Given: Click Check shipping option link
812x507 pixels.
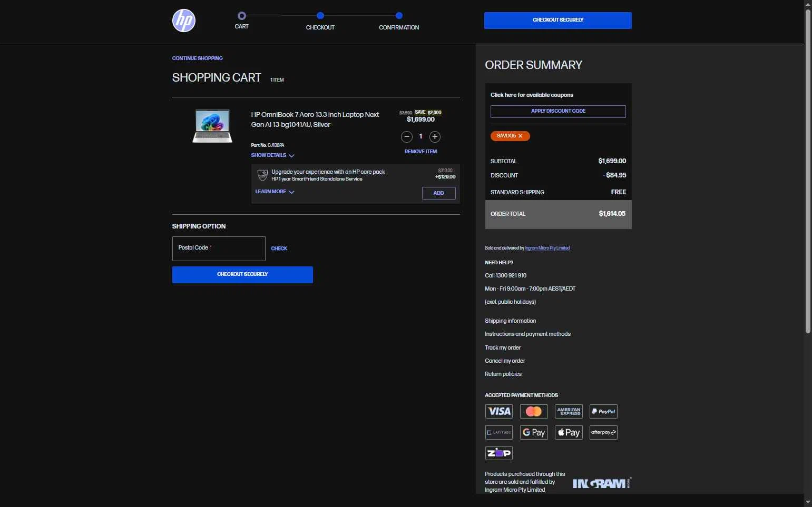Looking at the screenshot, I should [279, 248].
